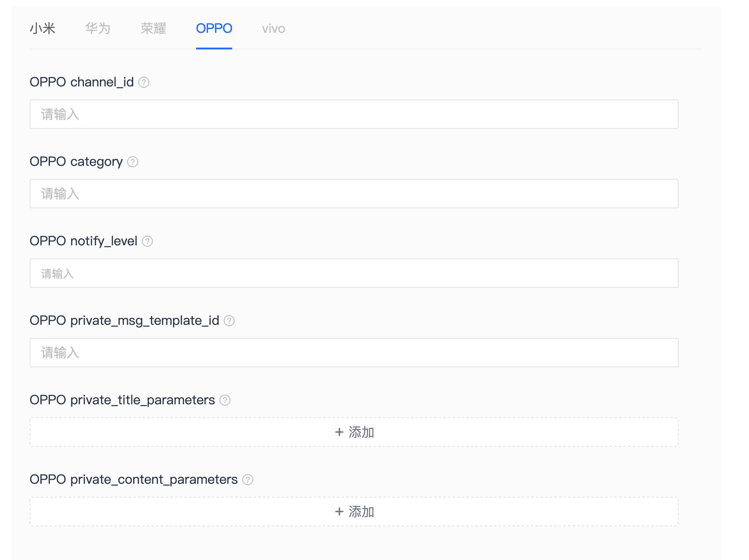Open help tooltip for OPPO channel_id
749x560 pixels.
144,82
